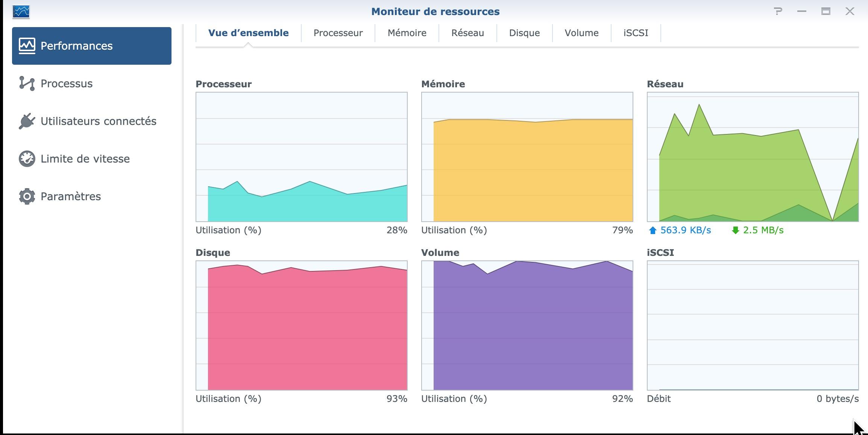Select the Vue d'ensemble tab
This screenshot has width=868, height=435.
248,33
